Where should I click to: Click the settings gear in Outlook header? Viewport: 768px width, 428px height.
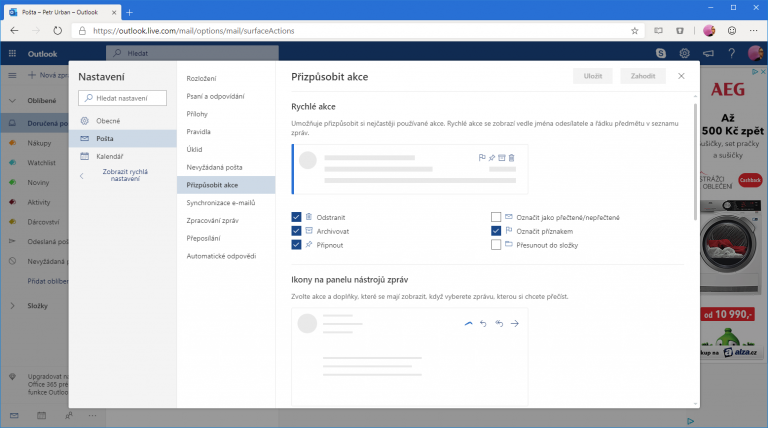point(684,53)
